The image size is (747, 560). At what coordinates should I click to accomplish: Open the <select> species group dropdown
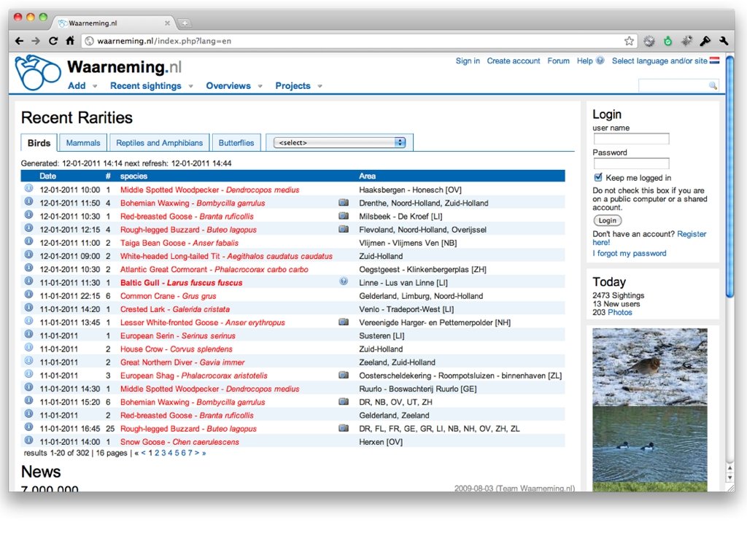tap(339, 142)
